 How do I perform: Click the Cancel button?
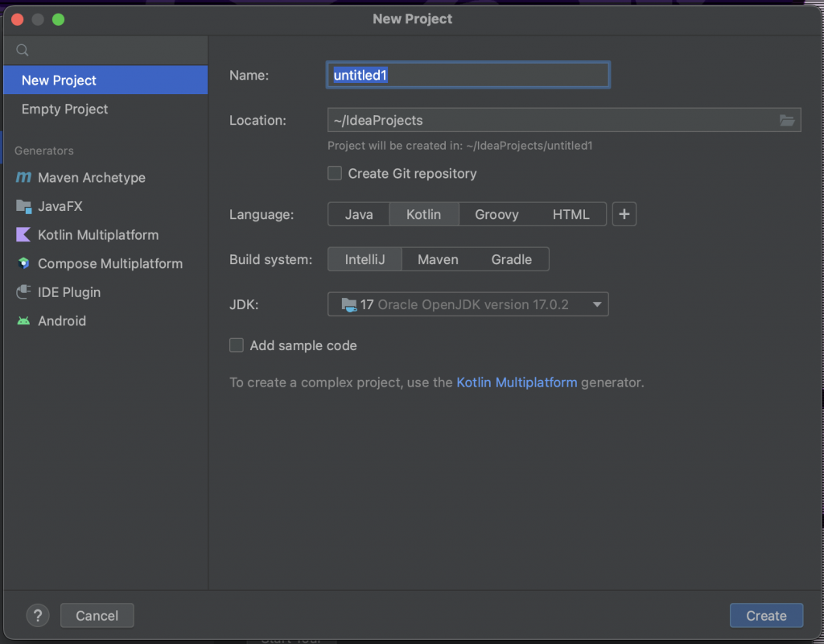click(97, 615)
